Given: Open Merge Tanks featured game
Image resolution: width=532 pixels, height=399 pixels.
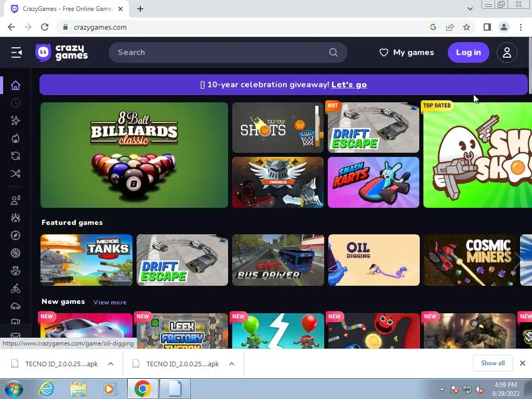Looking at the screenshot, I should tap(86, 260).
